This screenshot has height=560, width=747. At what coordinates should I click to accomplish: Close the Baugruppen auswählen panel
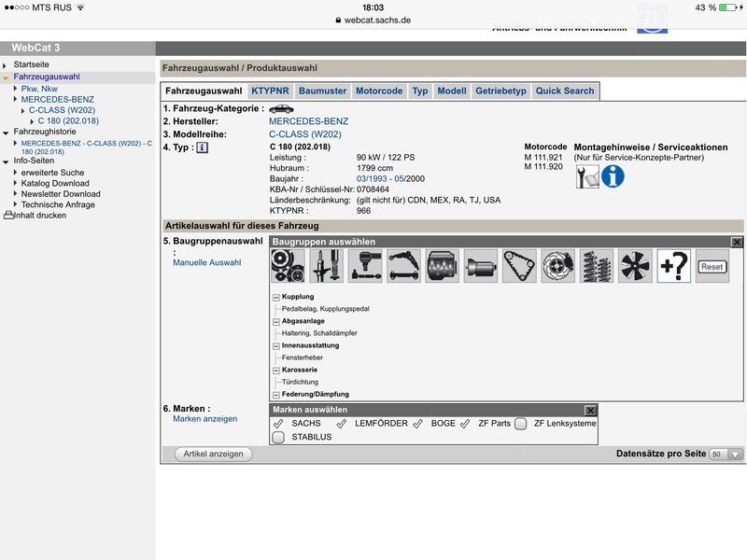[737, 242]
